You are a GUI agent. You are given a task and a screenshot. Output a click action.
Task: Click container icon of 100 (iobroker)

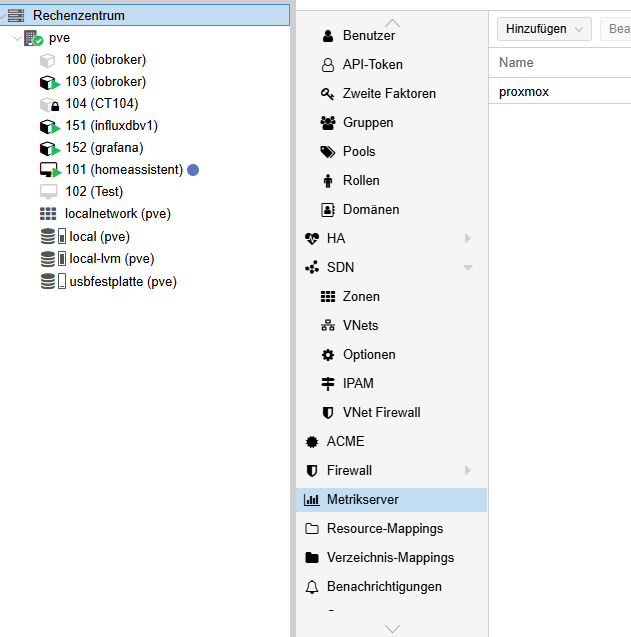(x=48, y=60)
